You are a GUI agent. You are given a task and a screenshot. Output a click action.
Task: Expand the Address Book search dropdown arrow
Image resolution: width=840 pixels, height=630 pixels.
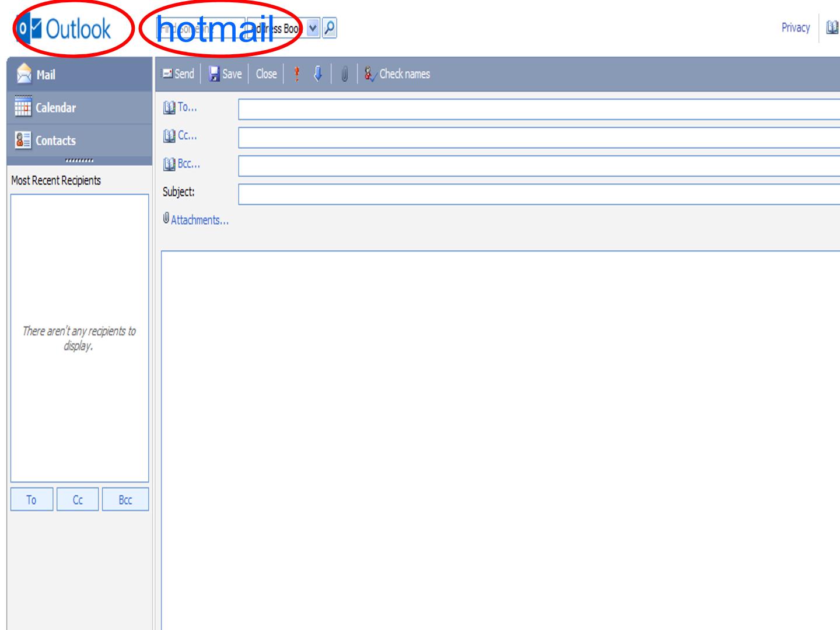(x=313, y=27)
